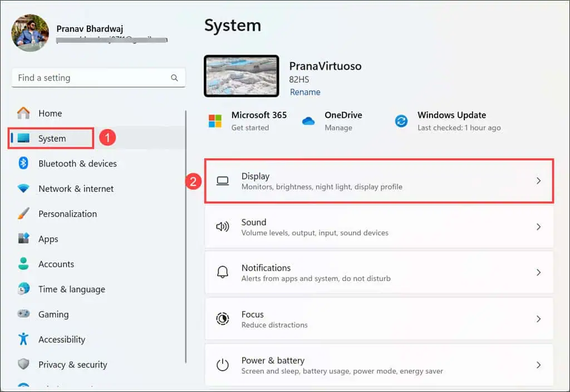Screen dimensions: 570x392
Task: Expand the Power & battery chevron
Action: [538, 365]
